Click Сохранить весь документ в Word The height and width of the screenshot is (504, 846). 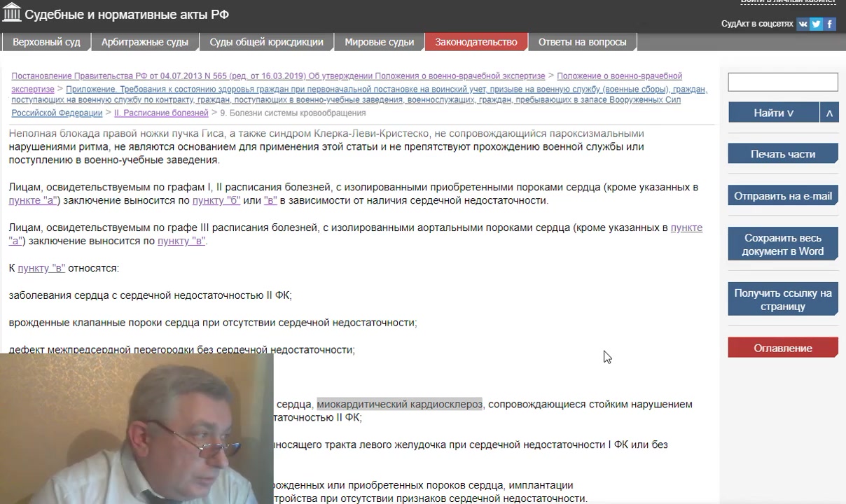point(783,244)
